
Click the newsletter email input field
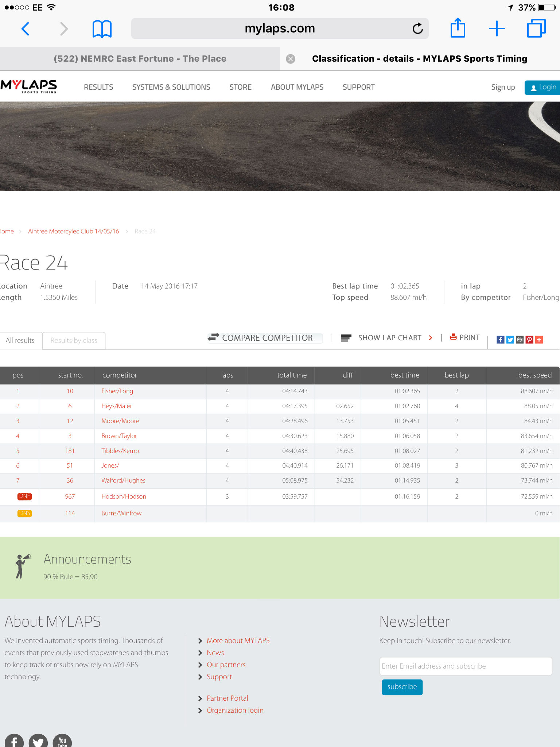(x=466, y=666)
